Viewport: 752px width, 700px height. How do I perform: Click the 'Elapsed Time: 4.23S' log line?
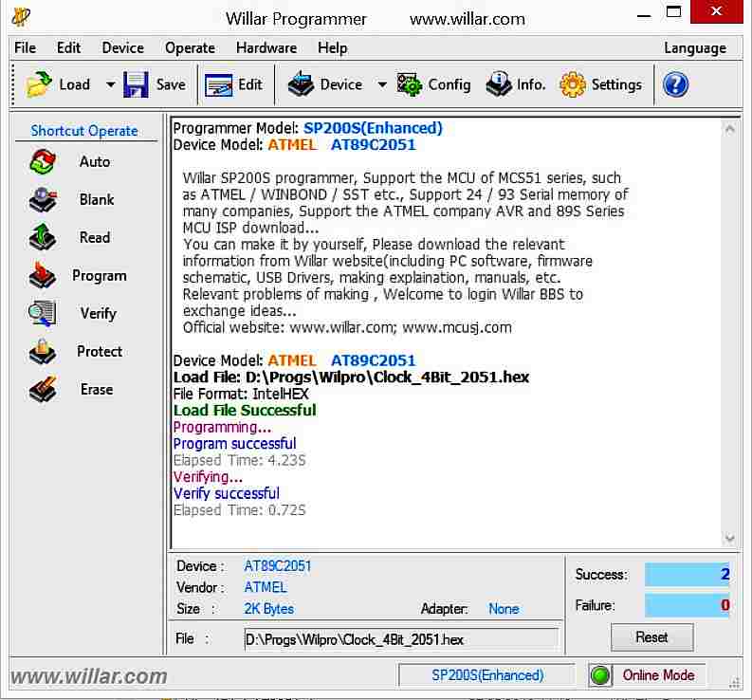pyautogui.click(x=239, y=461)
